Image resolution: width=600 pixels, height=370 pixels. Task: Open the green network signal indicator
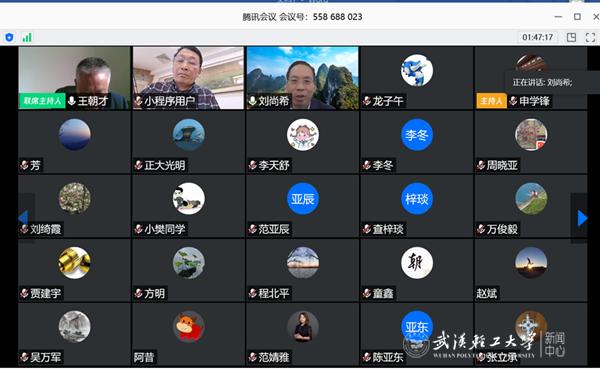click(27, 37)
